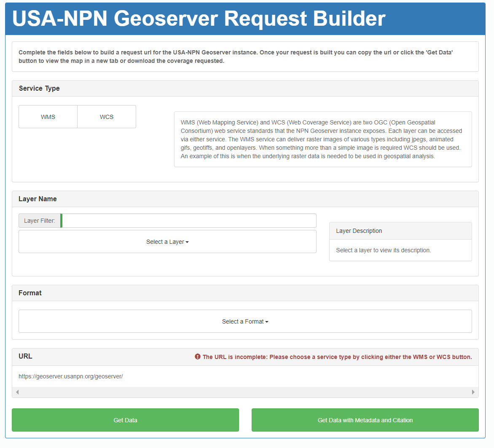The height and width of the screenshot is (448, 494).
Task: Click the Layer Name panel heading
Action: 38,199
